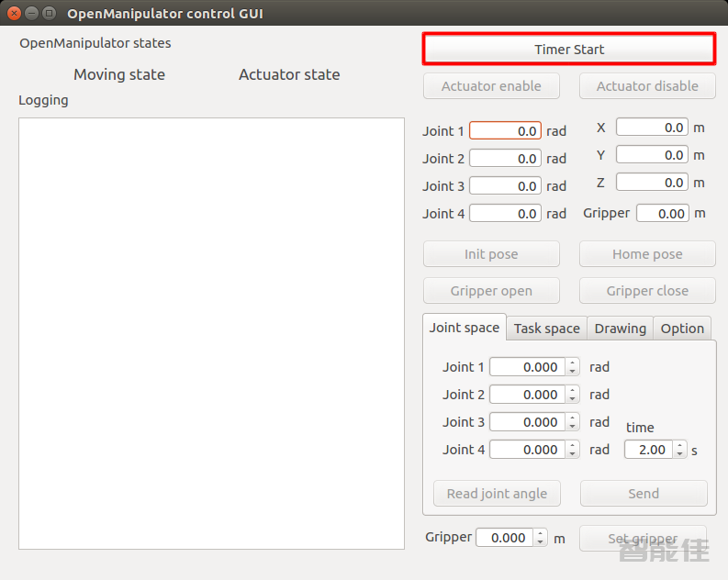Click the Gripper open button
The image size is (728, 580).
(491, 291)
